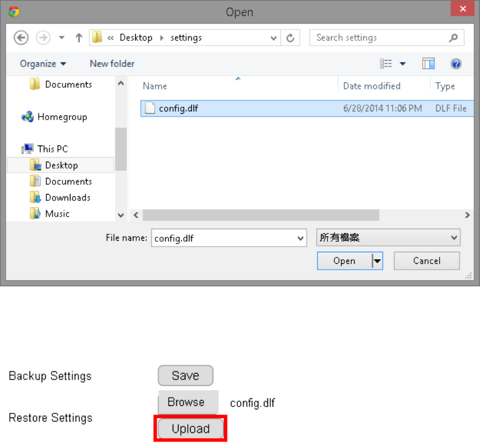Show the preview pane

428,64
